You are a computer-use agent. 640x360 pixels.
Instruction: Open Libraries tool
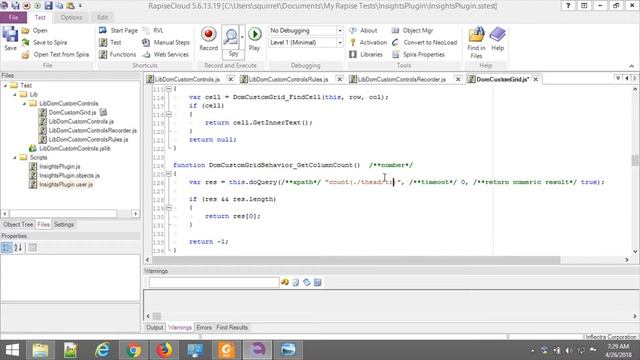tap(366, 54)
